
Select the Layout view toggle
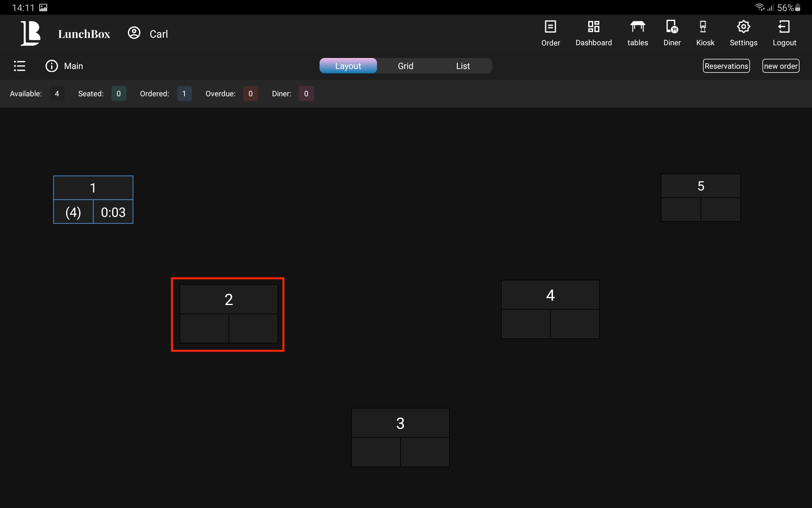(x=348, y=66)
